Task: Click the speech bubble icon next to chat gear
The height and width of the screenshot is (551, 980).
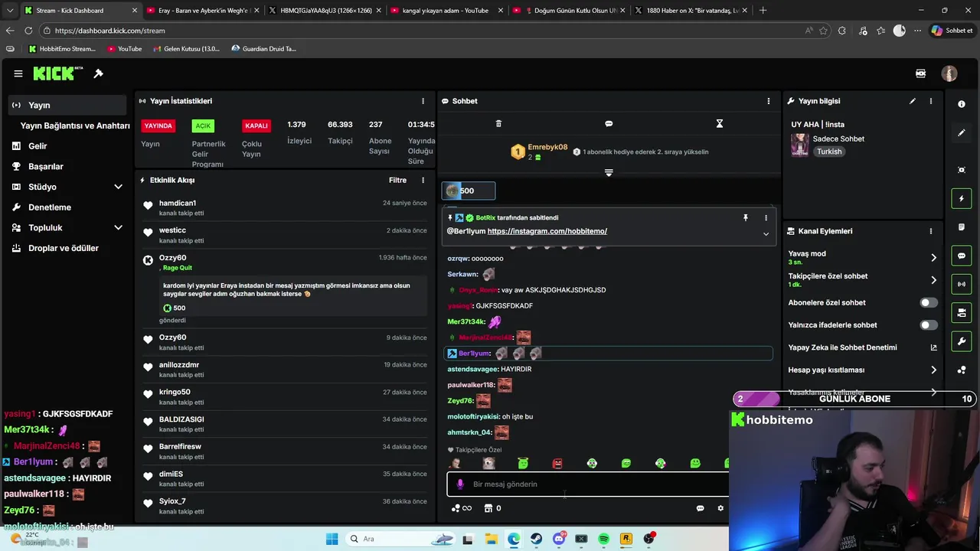Action: coord(700,508)
